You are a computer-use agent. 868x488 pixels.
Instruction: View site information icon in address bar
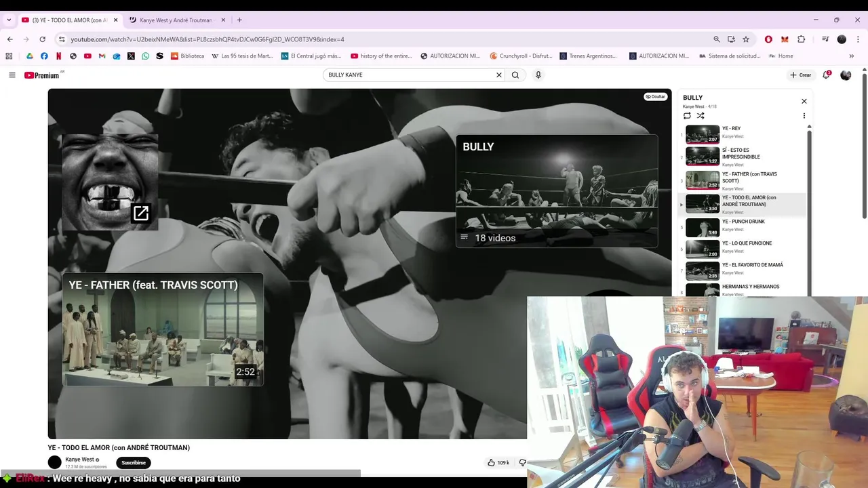62,39
